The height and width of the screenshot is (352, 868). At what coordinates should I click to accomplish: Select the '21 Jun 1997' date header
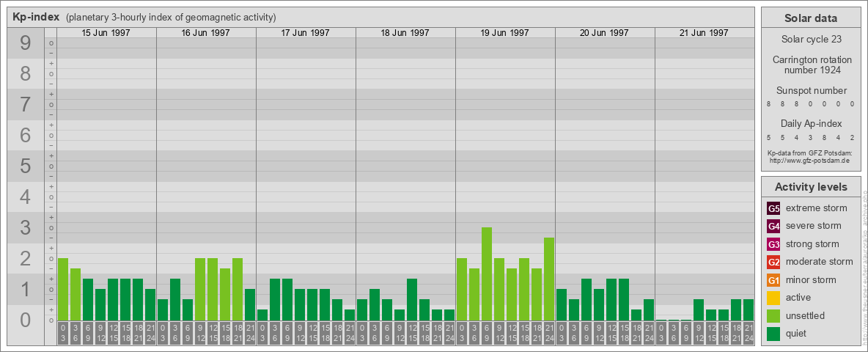[704, 33]
